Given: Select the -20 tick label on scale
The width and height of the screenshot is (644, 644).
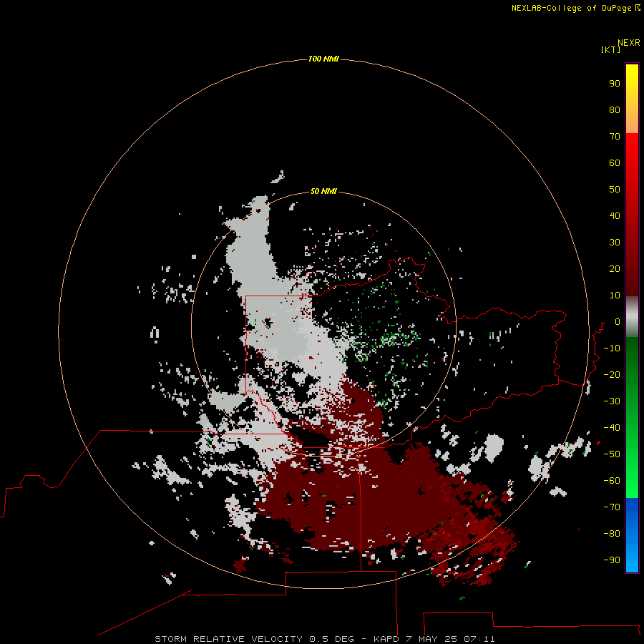Looking at the screenshot, I should coord(612,374).
